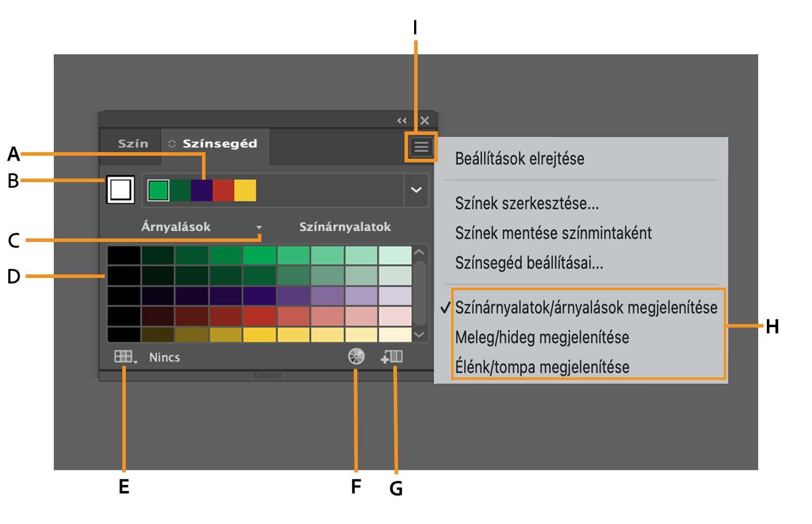
Task: Choose Színek mentése színmintaként
Action: 553,233
